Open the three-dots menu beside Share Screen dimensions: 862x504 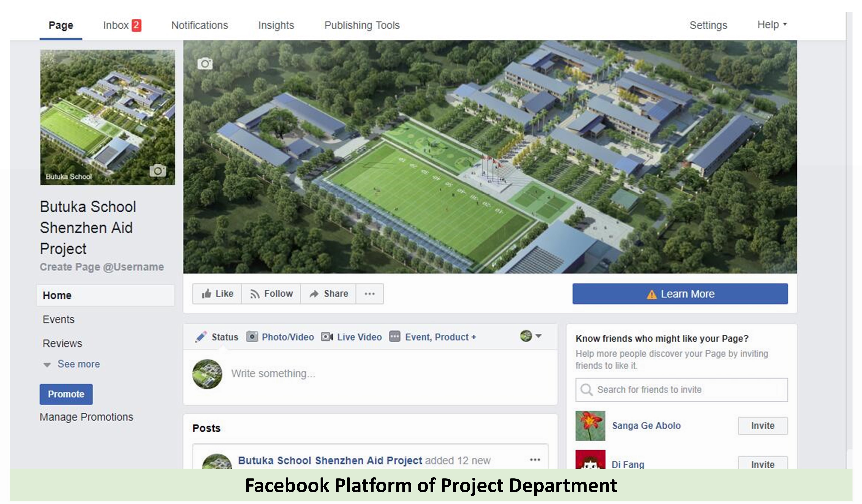pyautogui.click(x=370, y=294)
